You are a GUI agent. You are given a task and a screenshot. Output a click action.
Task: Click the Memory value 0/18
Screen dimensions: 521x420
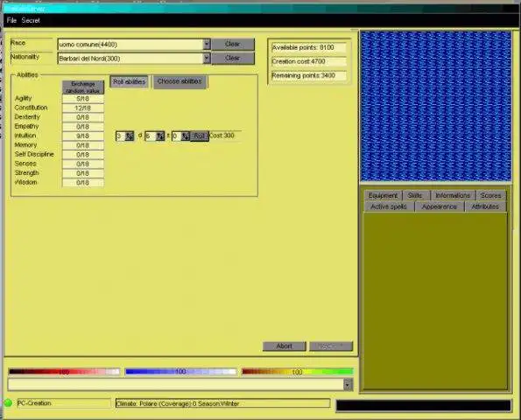point(83,145)
